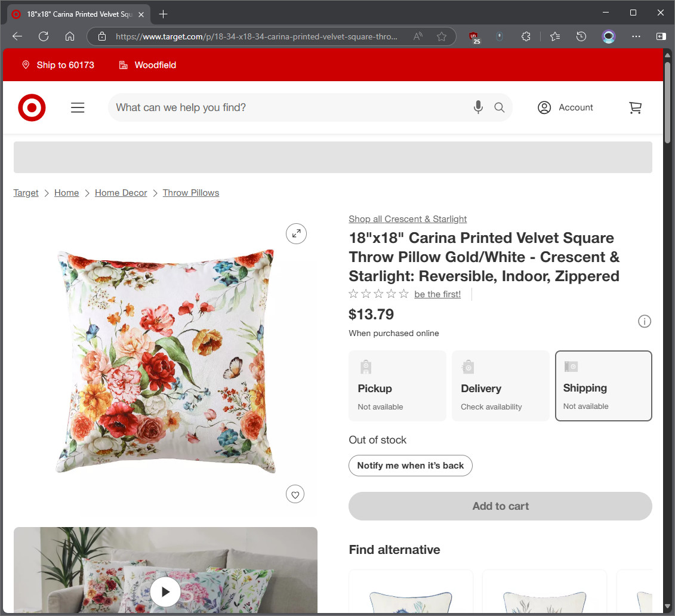View site information lock icon
The height and width of the screenshot is (616, 675).
click(x=102, y=36)
